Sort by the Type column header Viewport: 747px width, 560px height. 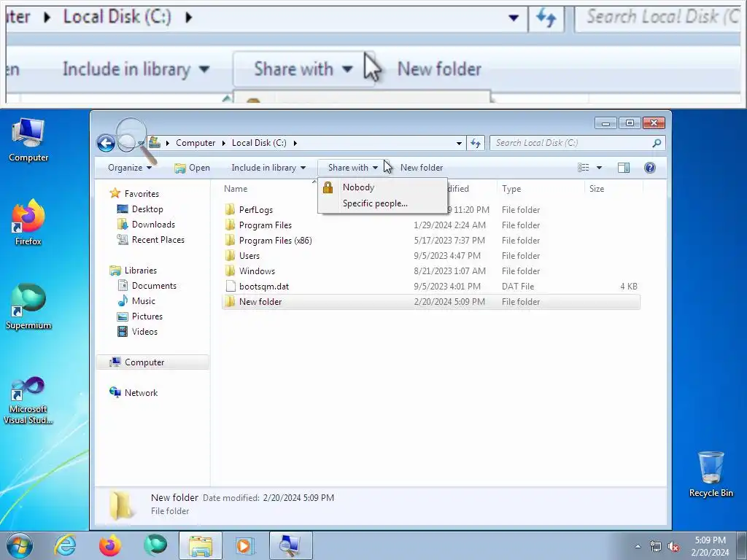click(x=511, y=189)
